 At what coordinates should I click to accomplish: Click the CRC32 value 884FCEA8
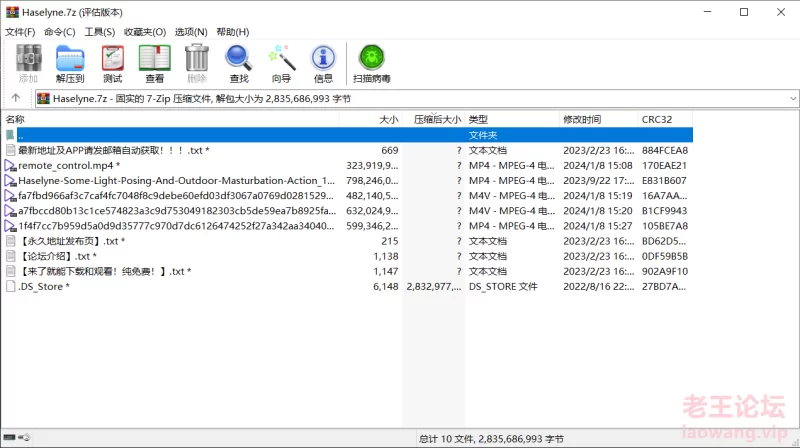click(x=665, y=150)
